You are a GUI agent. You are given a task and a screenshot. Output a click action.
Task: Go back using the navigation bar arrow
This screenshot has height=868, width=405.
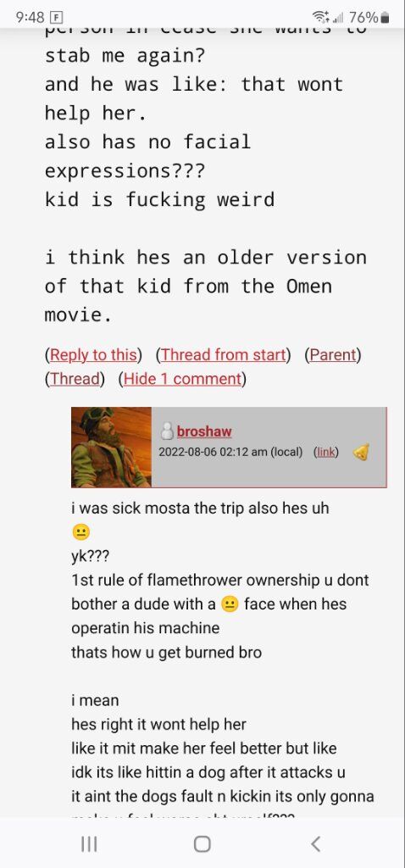pos(315,843)
